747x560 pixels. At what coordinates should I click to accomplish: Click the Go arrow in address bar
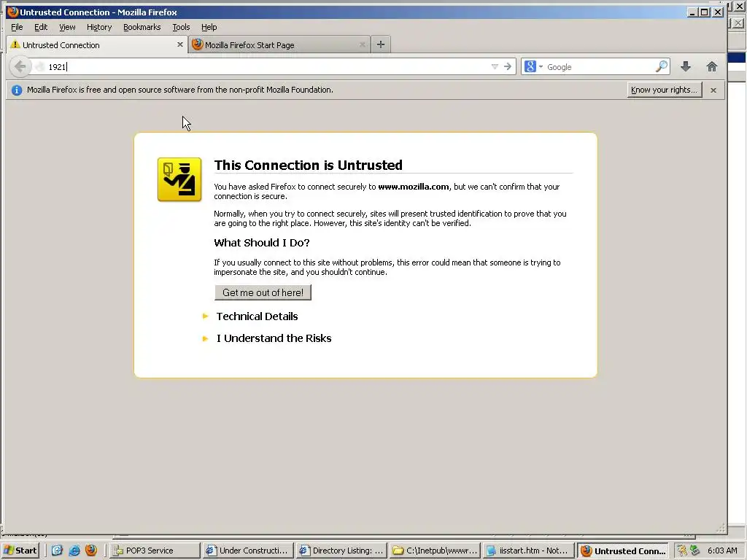click(x=508, y=66)
